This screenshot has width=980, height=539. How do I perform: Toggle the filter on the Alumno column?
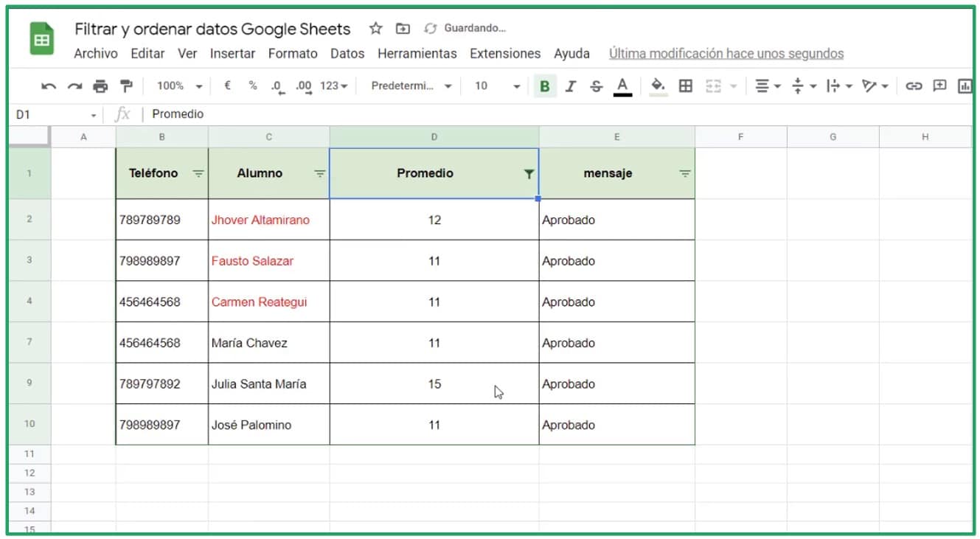point(319,174)
